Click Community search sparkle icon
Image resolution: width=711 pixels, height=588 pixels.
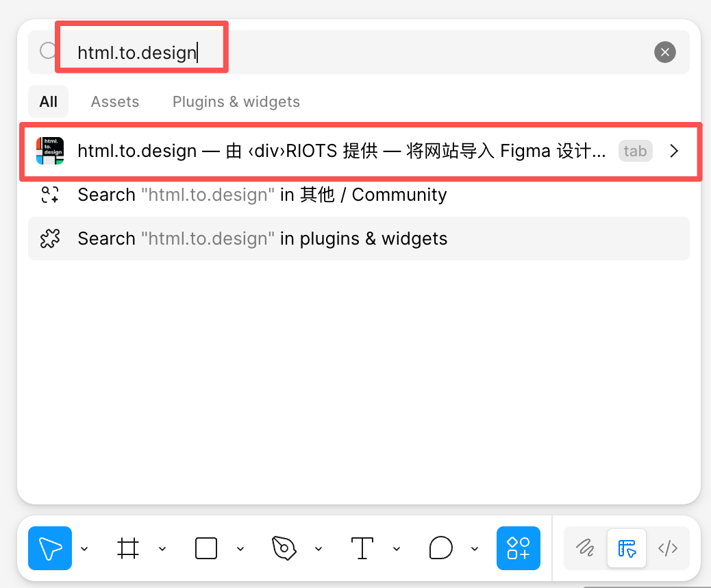point(50,195)
